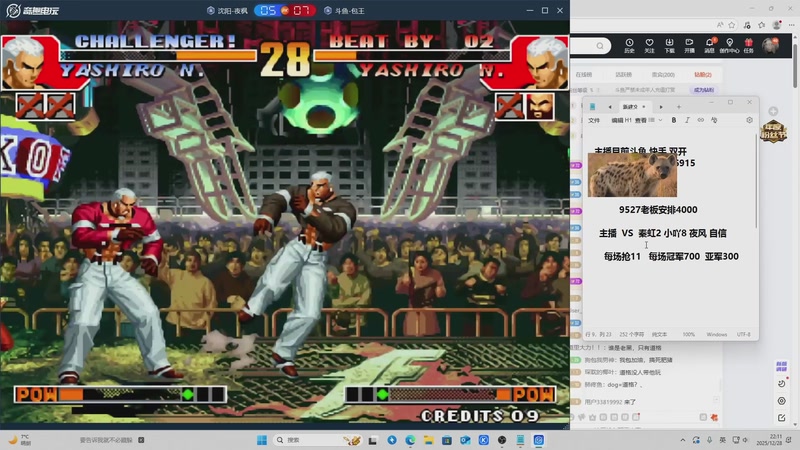Open the Messages (消息) bell icon
Screen dimensions: 800x450
709,45
